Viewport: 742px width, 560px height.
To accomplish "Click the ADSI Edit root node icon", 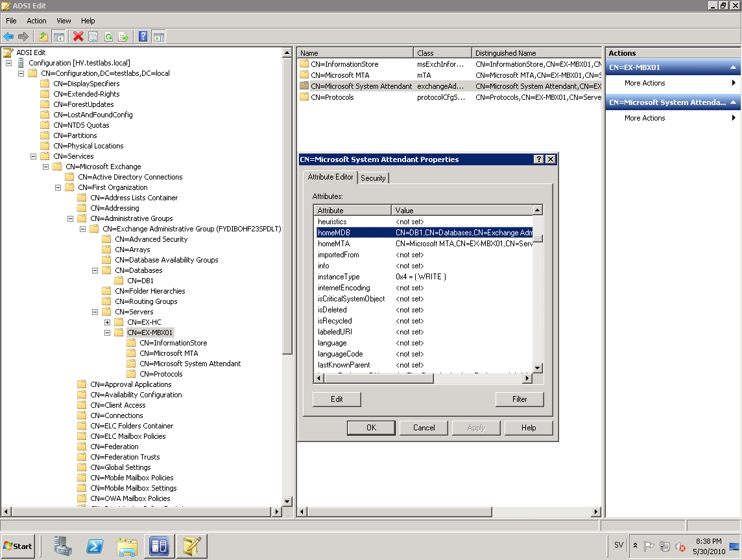I will 8,52.
